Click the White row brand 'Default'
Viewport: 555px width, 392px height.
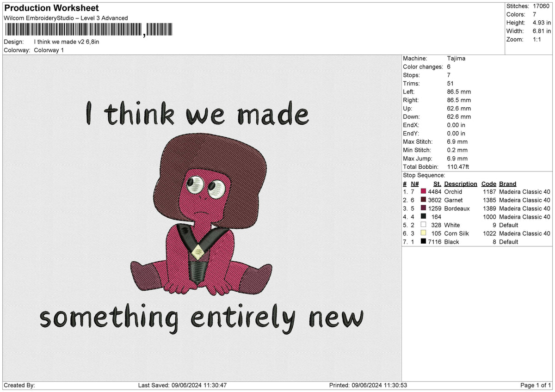(509, 225)
